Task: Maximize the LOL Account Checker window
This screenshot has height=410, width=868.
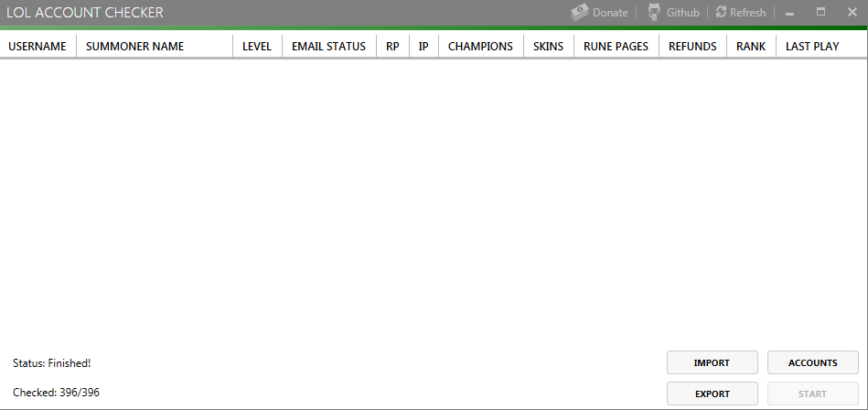Action: point(821,12)
